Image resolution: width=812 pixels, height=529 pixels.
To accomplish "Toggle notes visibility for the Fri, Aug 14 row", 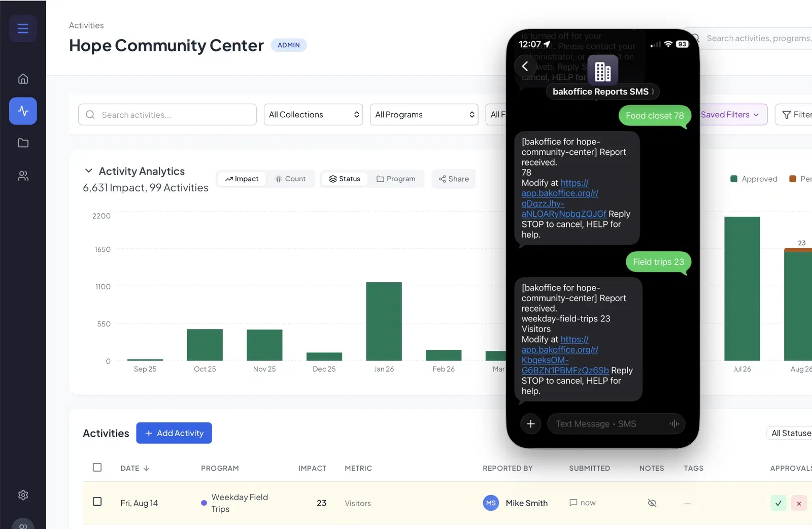I will [652, 503].
